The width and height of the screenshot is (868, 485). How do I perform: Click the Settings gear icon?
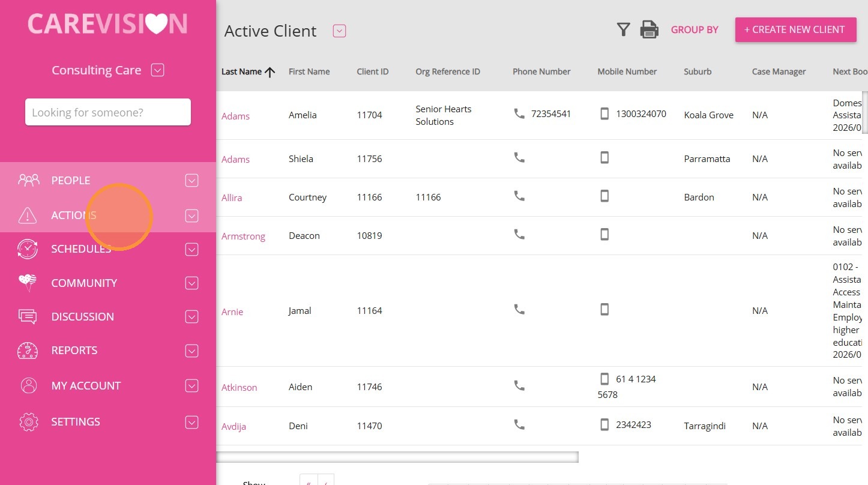28,422
